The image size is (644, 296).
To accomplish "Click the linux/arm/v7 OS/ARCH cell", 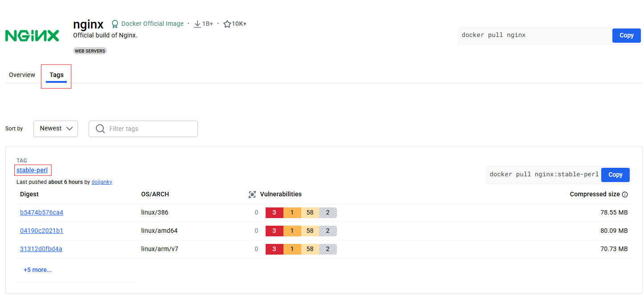I will [x=160, y=249].
